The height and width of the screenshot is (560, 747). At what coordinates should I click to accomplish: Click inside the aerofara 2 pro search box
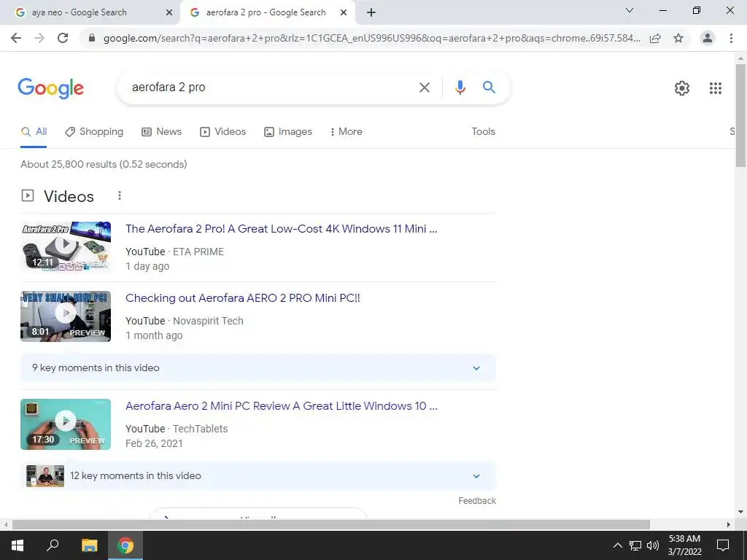(267, 87)
